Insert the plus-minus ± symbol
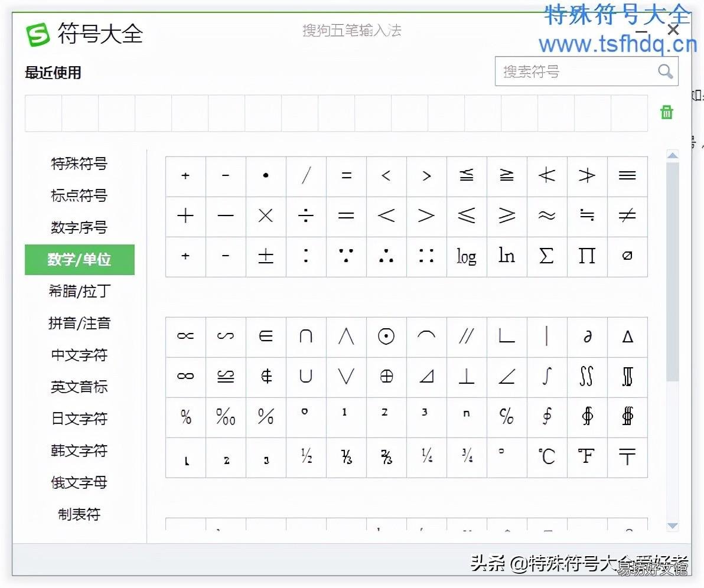The image size is (704, 588). pos(266,256)
